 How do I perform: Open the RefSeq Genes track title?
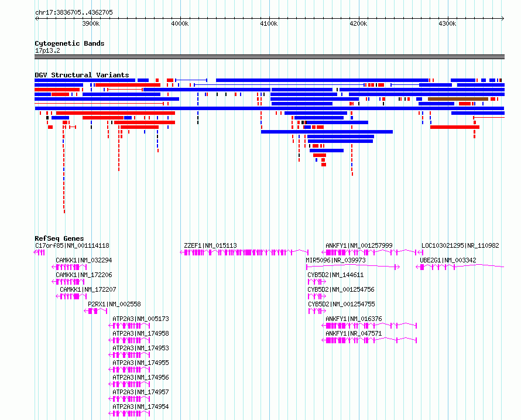(x=59, y=238)
